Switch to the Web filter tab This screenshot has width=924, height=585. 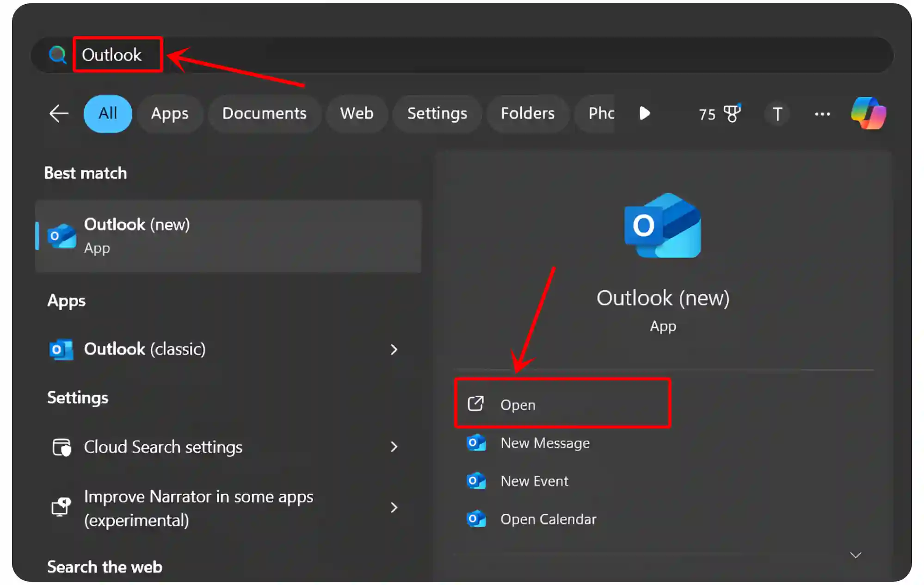[x=357, y=113]
